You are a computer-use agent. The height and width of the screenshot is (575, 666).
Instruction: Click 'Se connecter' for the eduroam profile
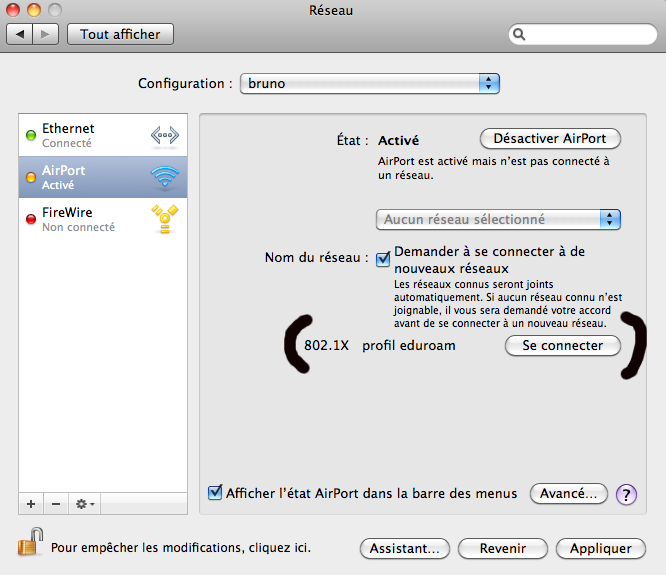(x=562, y=346)
